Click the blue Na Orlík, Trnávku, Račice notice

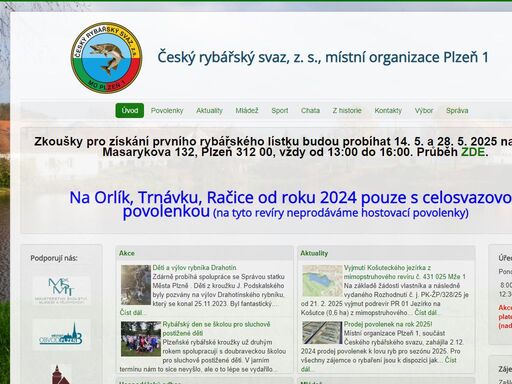click(x=291, y=205)
